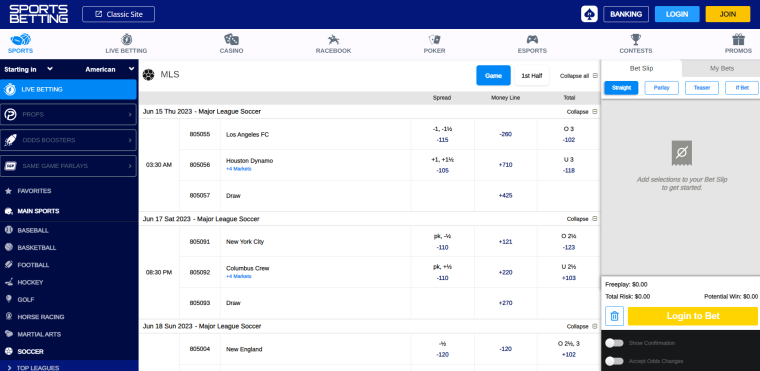This screenshot has height=371, width=760.
Task: Click the Login to Bet button
Action: tap(693, 316)
